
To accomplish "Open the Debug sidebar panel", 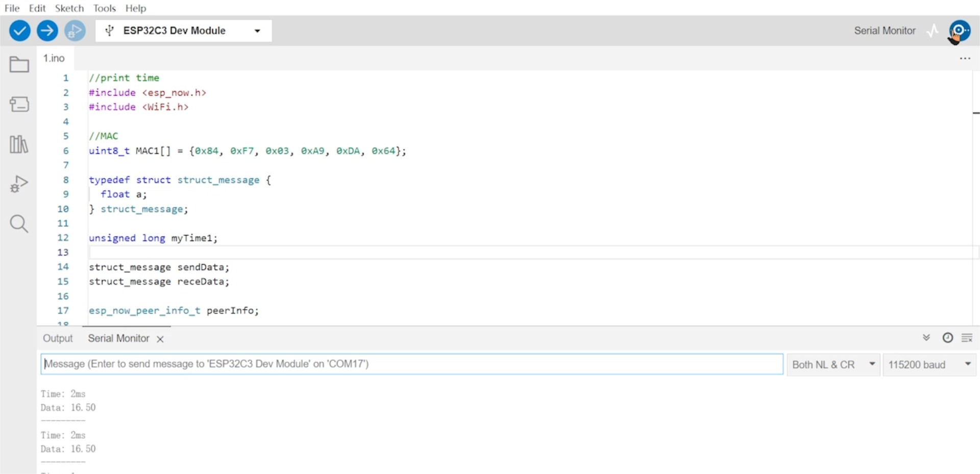I will 19,184.
